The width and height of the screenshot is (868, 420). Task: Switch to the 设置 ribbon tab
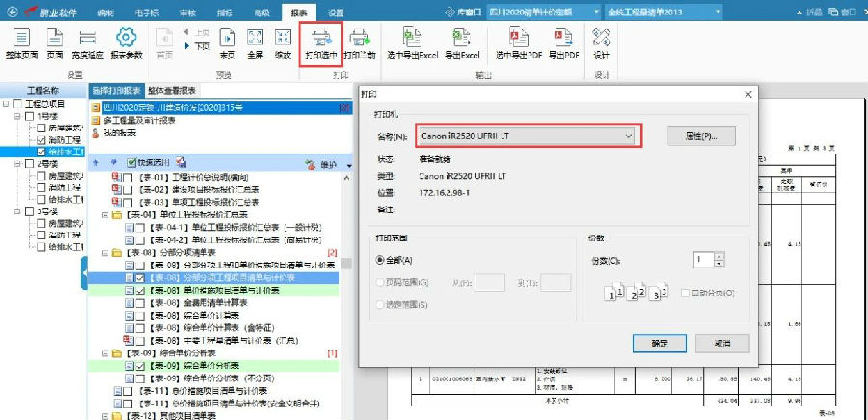(335, 13)
